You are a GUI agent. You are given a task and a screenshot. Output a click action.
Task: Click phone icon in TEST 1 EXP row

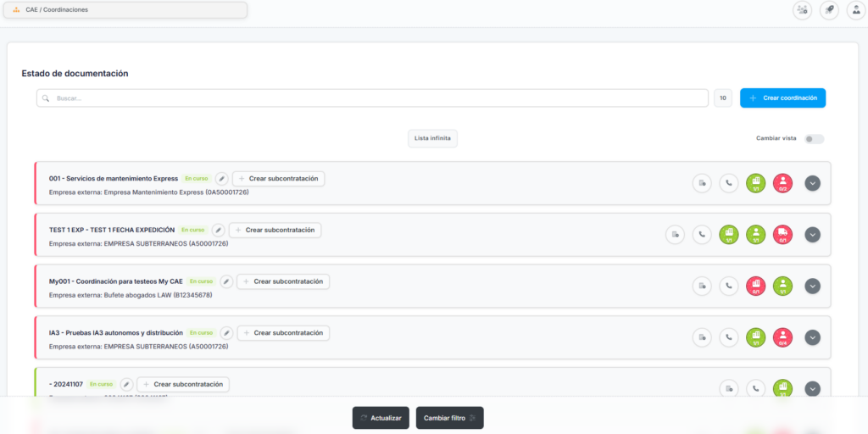pos(702,235)
